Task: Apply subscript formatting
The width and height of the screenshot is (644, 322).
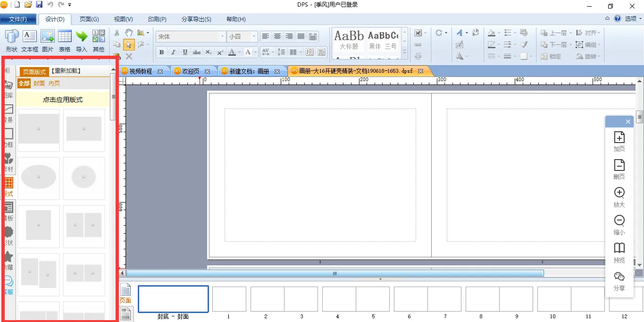Action: pos(209,52)
